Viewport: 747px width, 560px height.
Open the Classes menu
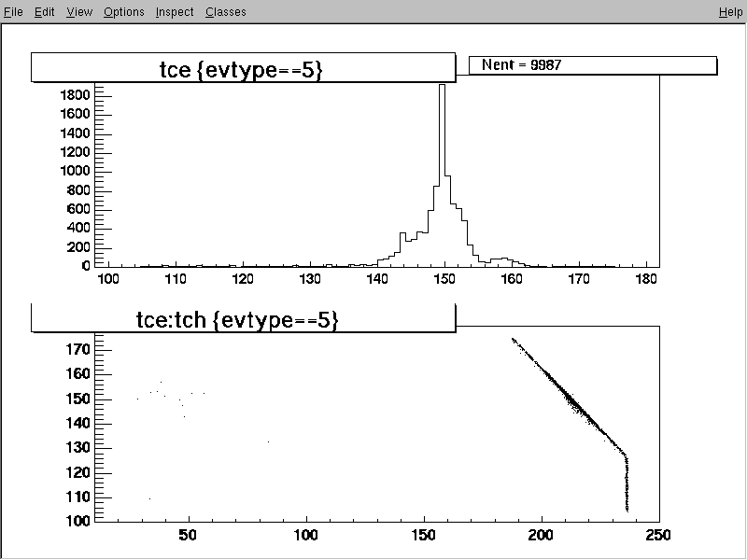pos(226,12)
